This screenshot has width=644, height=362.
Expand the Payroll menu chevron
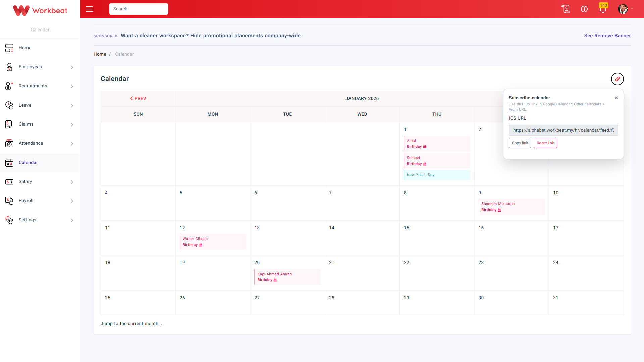click(x=72, y=201)
